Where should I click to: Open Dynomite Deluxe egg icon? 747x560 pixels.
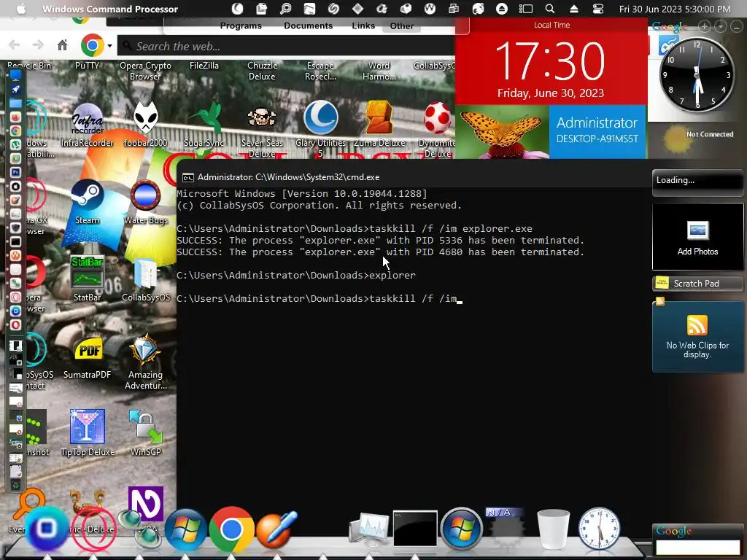(x=438, y=117)
